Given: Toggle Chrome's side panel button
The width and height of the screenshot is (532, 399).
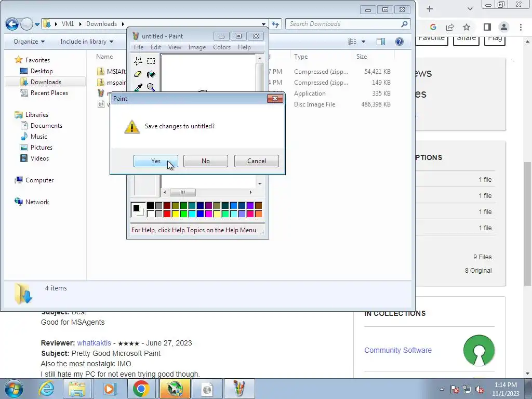Looking at the screenshot, I should pos(487,27).
